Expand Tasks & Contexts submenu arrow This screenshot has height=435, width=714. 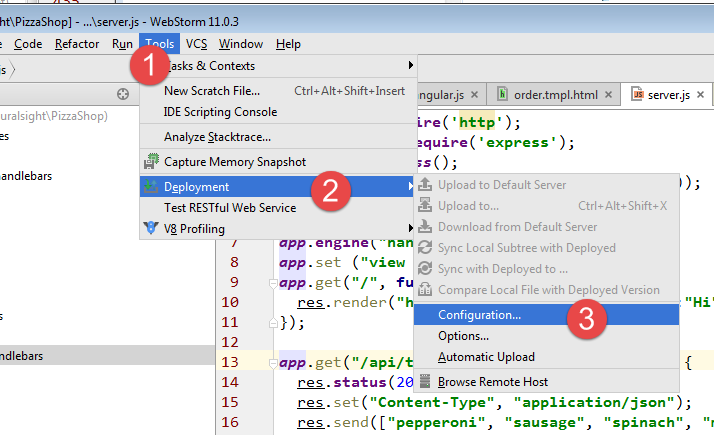[x=410, y=65]
